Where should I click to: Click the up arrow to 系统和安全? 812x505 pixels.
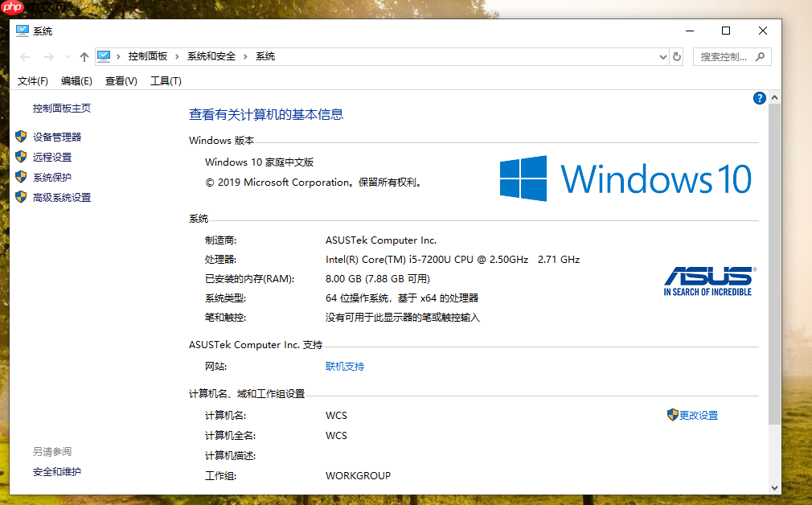(84, 56)
